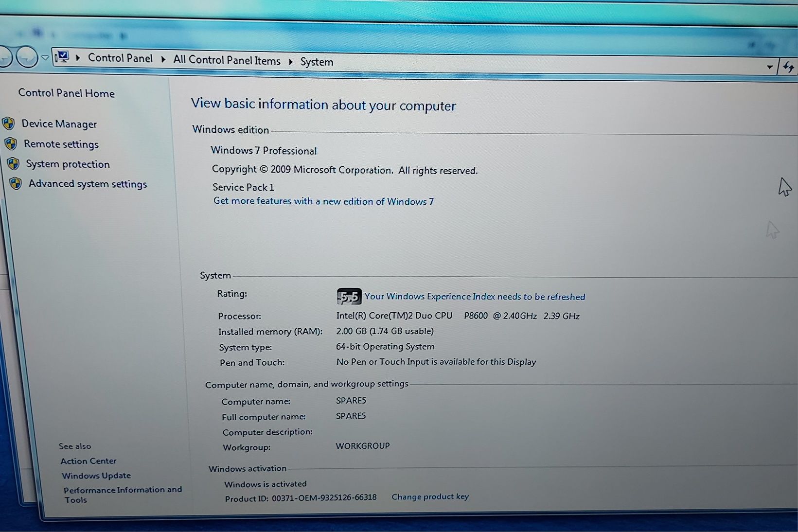Click the WORKGROUP value
Viewport: 798px width, 532px height.
point(363,445)
